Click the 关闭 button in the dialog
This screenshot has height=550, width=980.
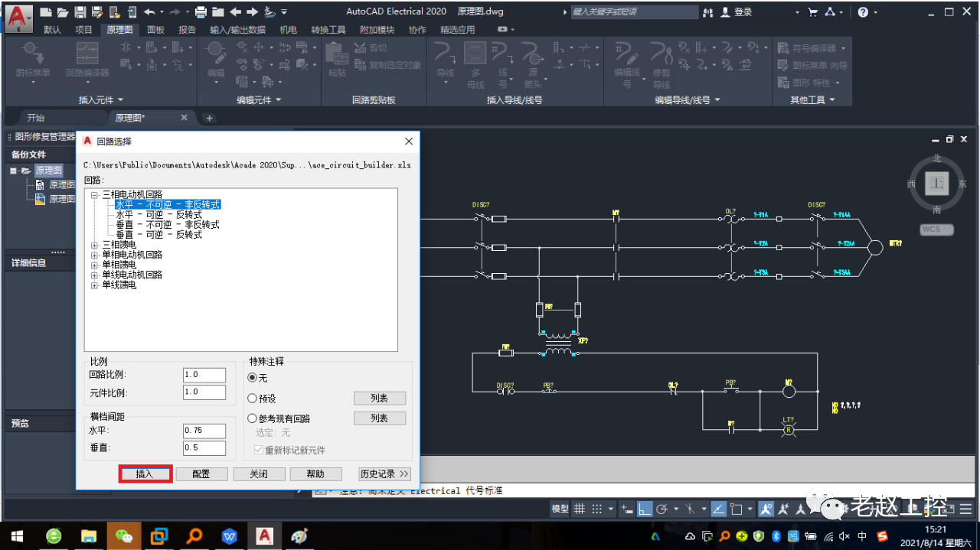coord(259,474)
